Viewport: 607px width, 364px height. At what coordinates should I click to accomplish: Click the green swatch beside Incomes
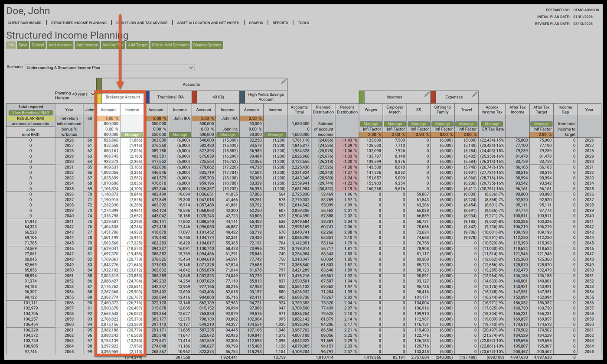[x=361, y=97]
